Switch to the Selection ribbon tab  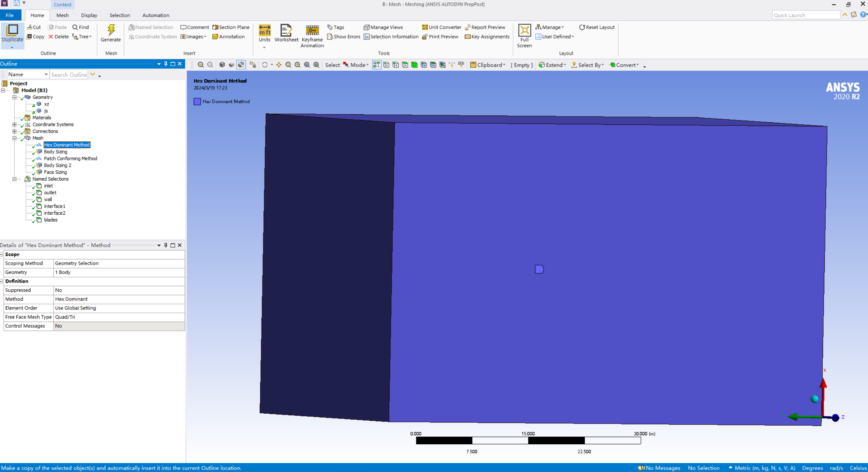point(120,15)
